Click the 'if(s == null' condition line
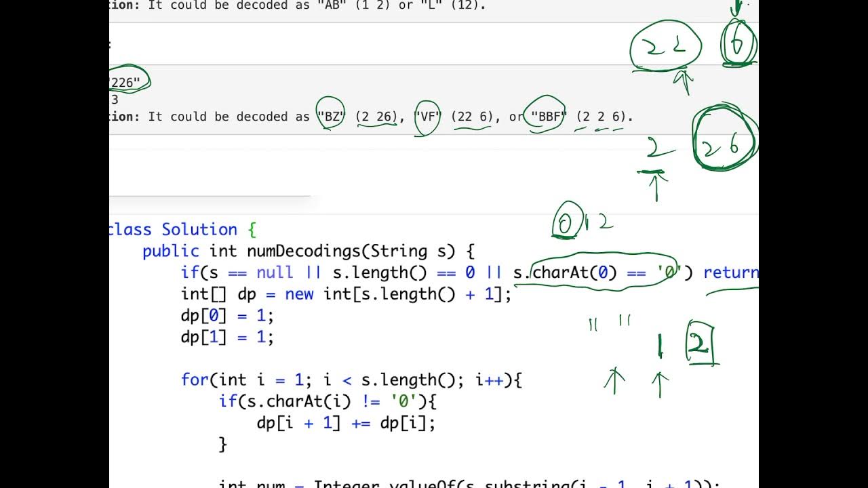Viewport: 868px width, 488px height. pyautogui.click(x=469, y=272)
